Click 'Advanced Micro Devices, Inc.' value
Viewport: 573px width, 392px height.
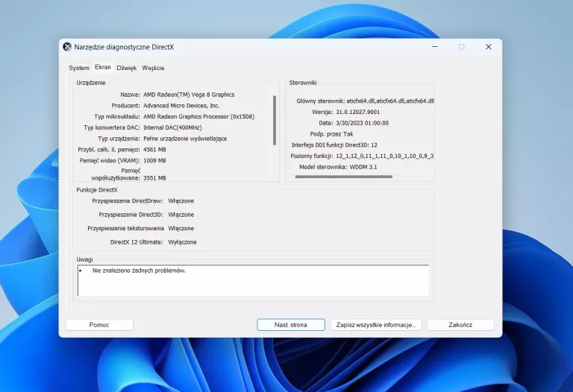tap(181, 106)
